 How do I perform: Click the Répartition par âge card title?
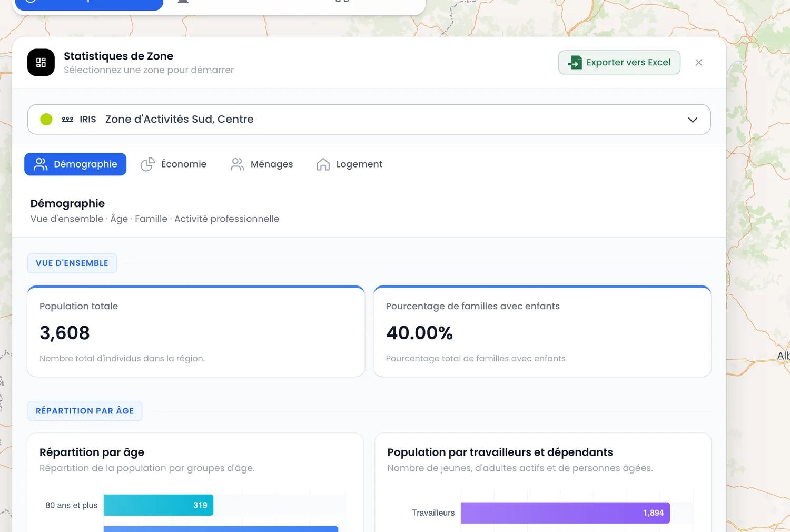[x=92, y=452]
